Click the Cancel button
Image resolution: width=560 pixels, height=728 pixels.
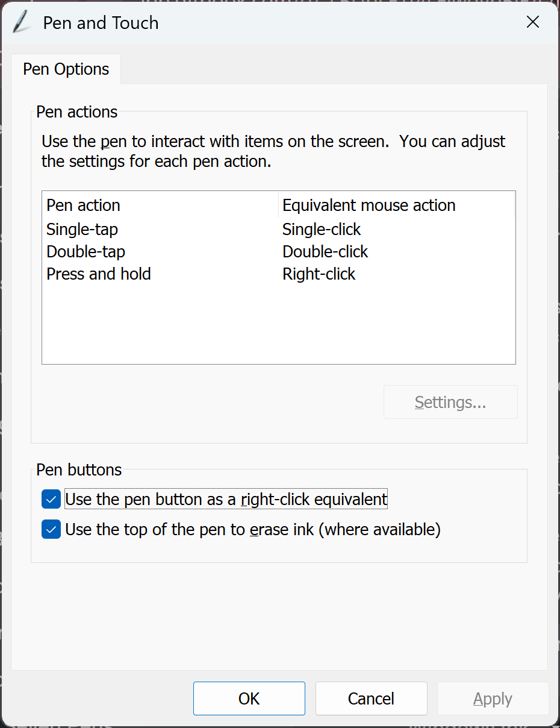[x=371, y=698]
